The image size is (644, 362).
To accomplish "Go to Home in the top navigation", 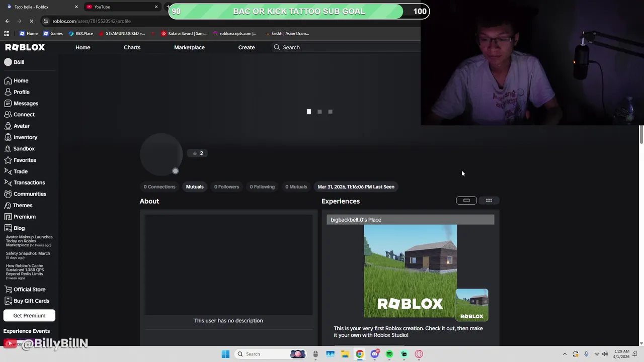I will pyautogui.click(x=83, y=47).
